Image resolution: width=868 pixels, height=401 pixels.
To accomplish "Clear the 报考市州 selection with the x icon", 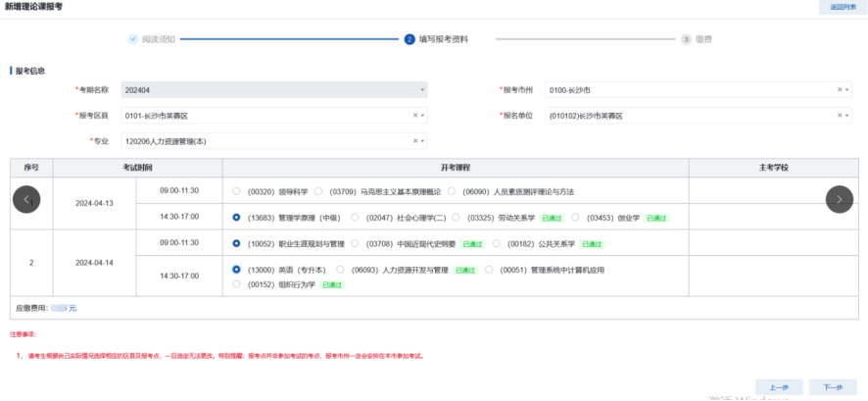I will coord(840,90).
